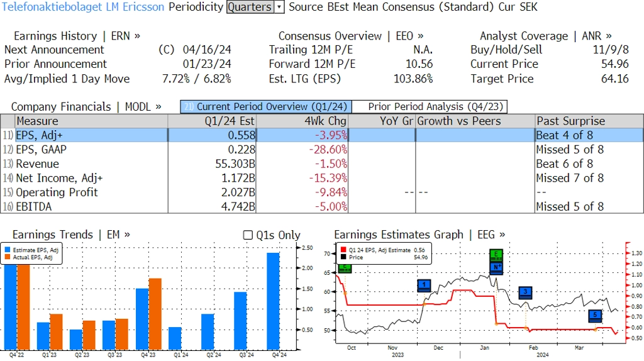Screen dimensions: 644x361
Task: Click the blue N+ news marker
Action: [x=496, y=268]
